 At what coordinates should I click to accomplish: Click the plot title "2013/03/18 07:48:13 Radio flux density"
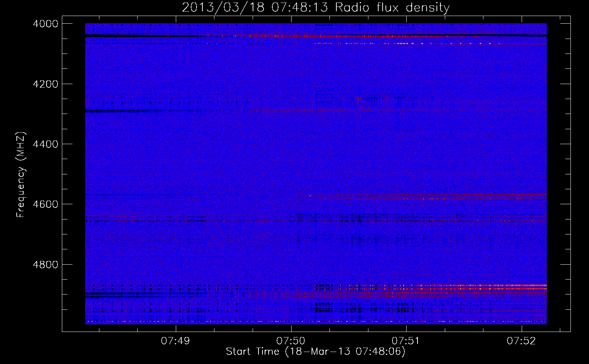click(316, 8)
